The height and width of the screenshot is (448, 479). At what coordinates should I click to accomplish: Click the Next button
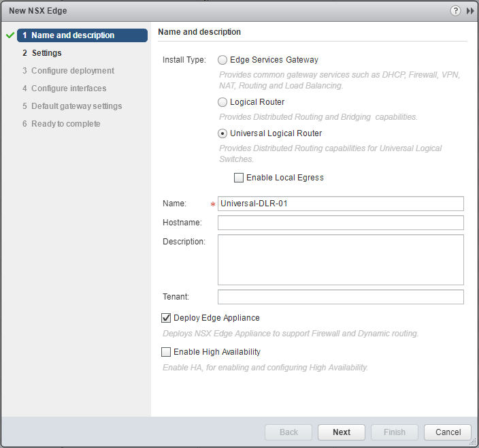pos(342,432)
